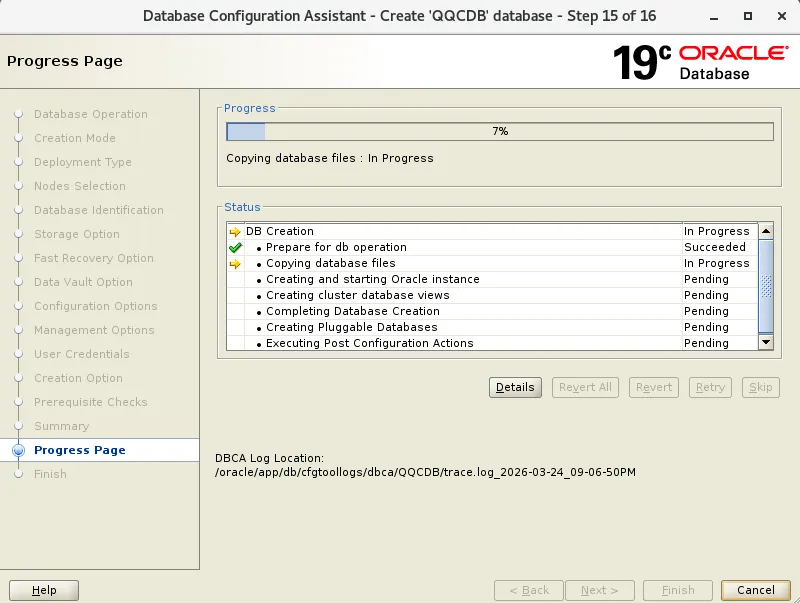Select Executing Post Configuration Actions row
Image resolution: width=800 pixels, height=603 pixels.
pos(492,343)
